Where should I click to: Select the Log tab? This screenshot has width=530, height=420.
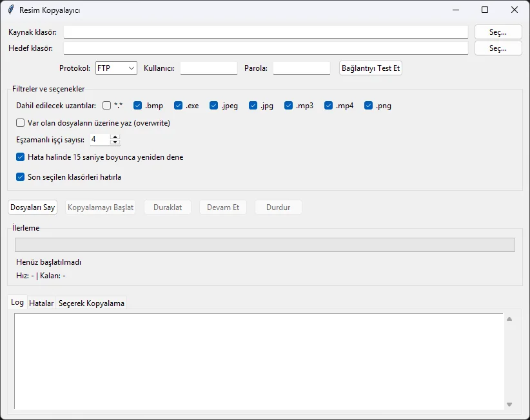[x=17, y=303]
